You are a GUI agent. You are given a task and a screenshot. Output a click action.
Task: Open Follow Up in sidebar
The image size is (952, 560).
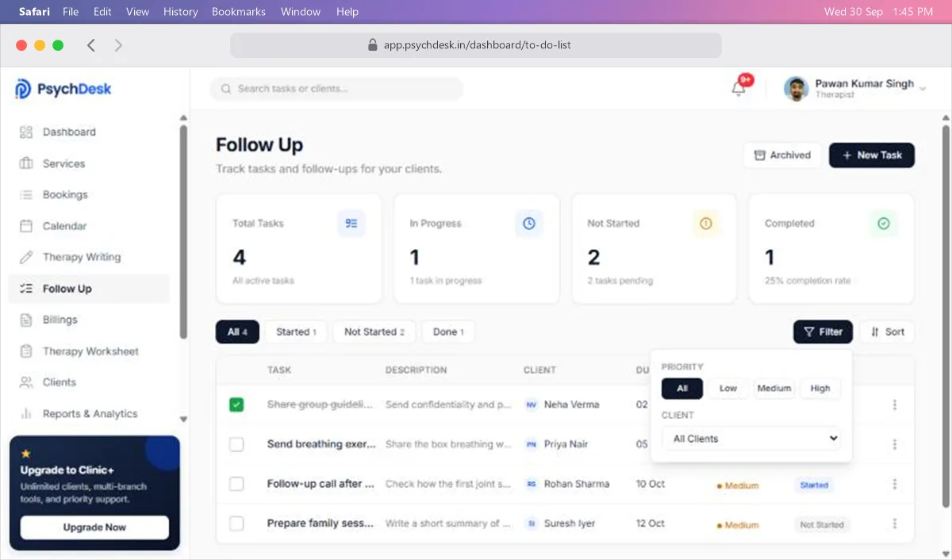pos(89,289)
